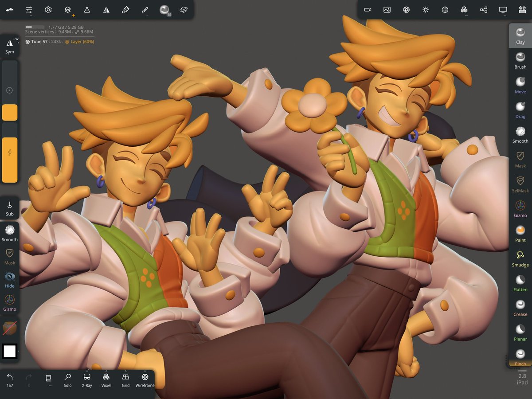Click the '1.77 GB / 5.28 GB' memory readout
The image size is (532, 399).
point(66,27)
